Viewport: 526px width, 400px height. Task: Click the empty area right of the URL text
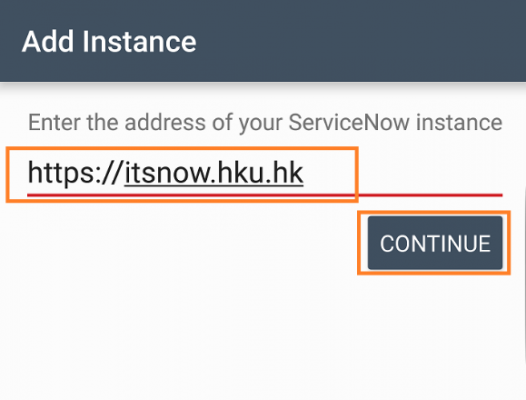coord(403,173)
